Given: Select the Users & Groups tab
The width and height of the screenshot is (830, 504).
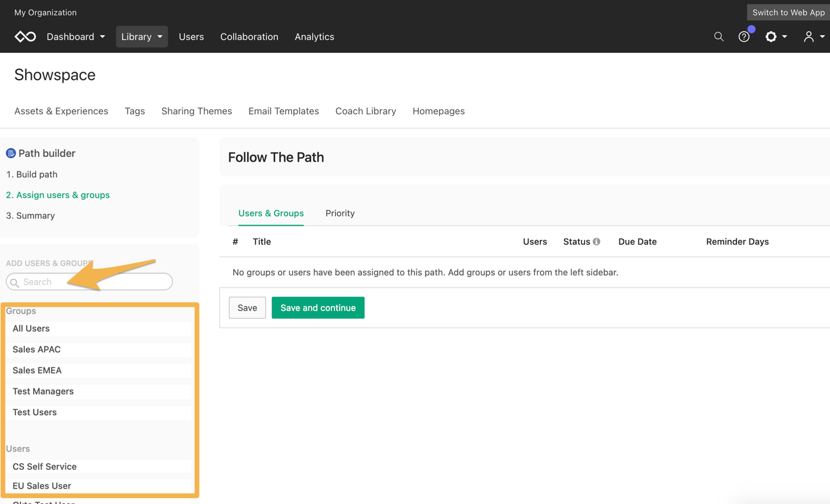Looking at the screenshot, I should click(x=271, y=213).
